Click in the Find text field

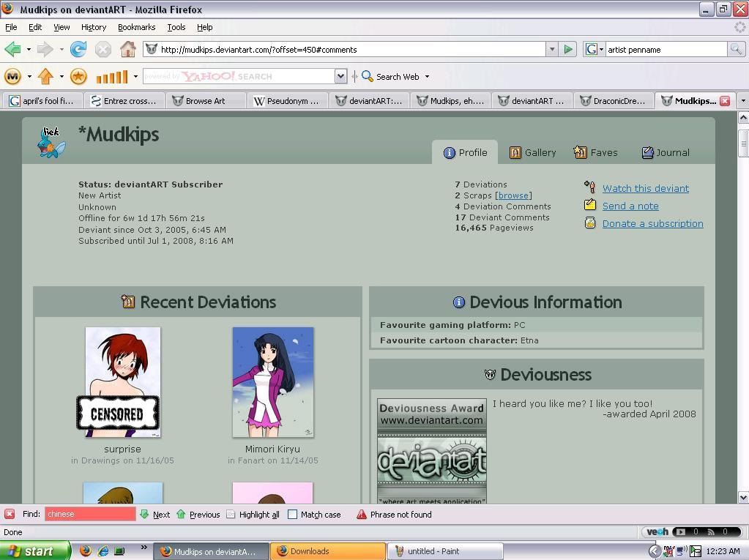click(x=90, y=514)
